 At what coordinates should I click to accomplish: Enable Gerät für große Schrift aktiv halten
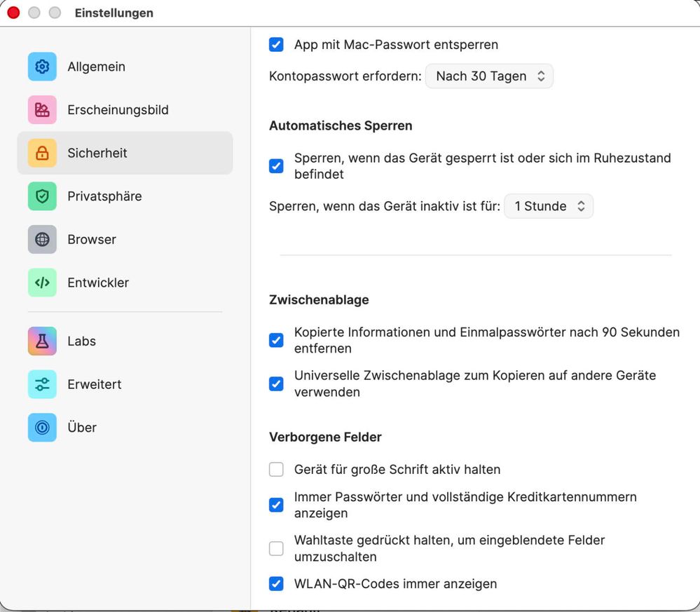tap(276, 470)
